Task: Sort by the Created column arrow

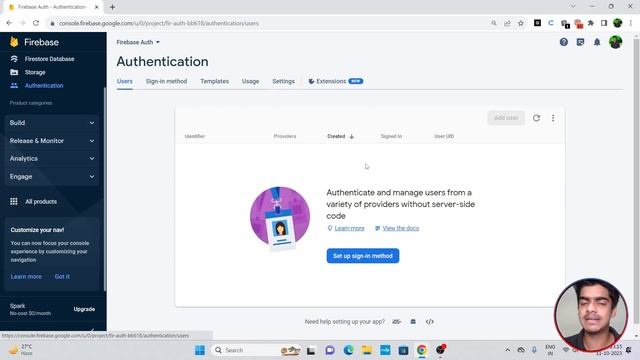Action: [352, 136]
